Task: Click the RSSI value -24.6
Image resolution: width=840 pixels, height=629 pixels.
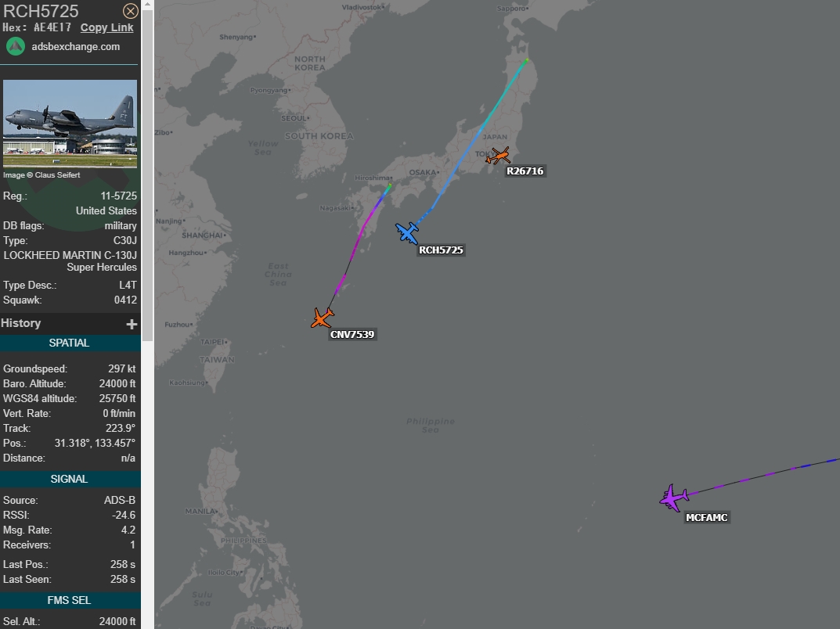Action: click(124, 516)
